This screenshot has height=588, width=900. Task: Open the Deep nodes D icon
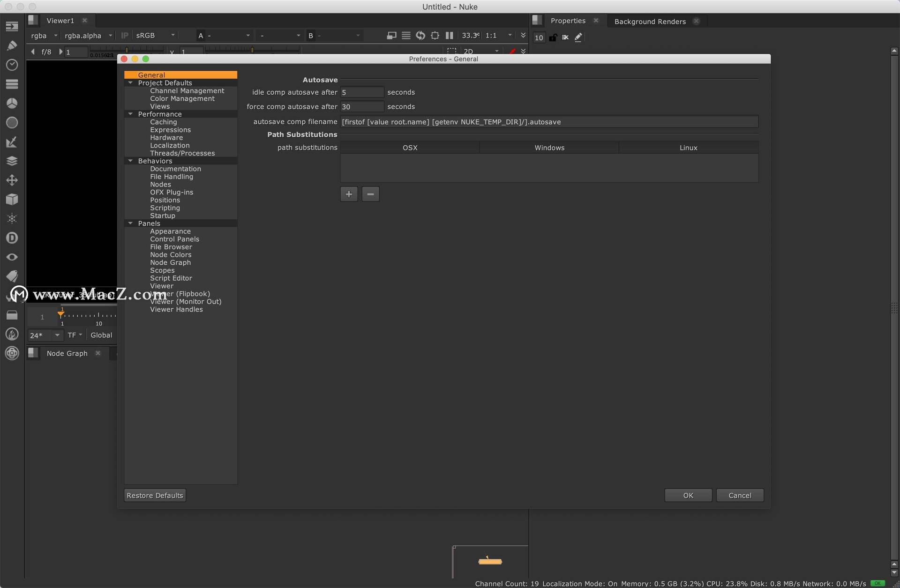[12, 238]
